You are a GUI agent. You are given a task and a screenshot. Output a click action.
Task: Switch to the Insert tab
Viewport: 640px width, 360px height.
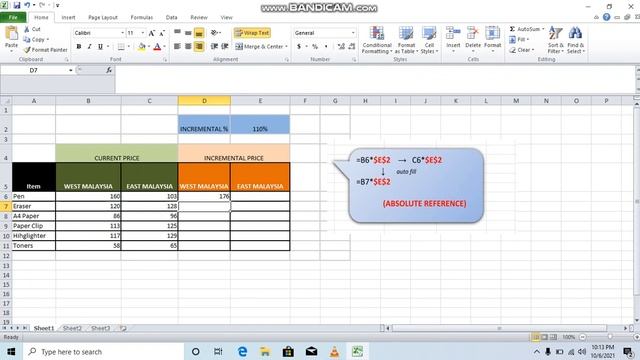pyautogui.click(x=68, y=18)
